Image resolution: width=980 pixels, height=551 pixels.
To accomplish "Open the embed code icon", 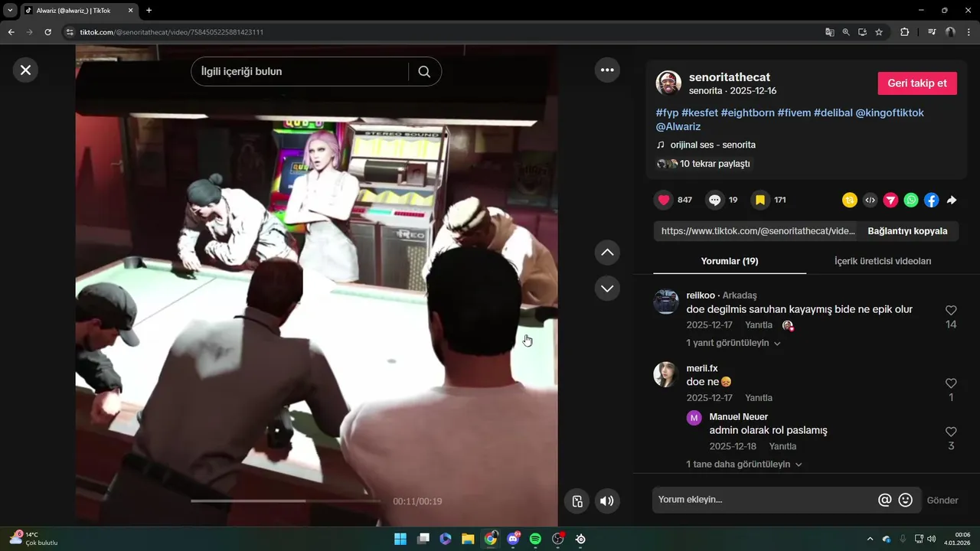I will 870,200.
